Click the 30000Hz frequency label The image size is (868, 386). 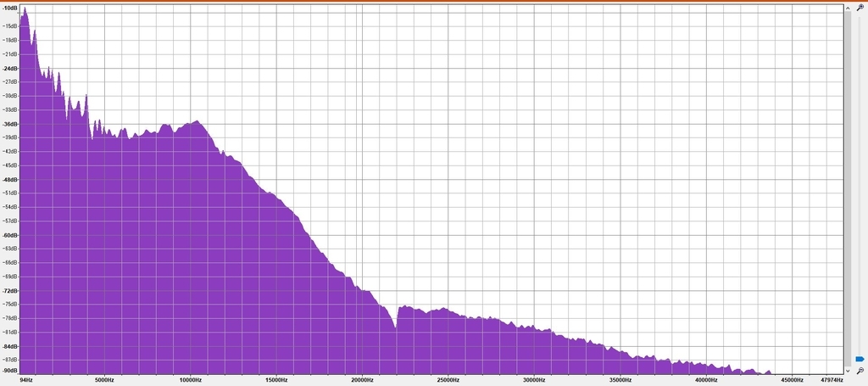(x=534, y=380)
